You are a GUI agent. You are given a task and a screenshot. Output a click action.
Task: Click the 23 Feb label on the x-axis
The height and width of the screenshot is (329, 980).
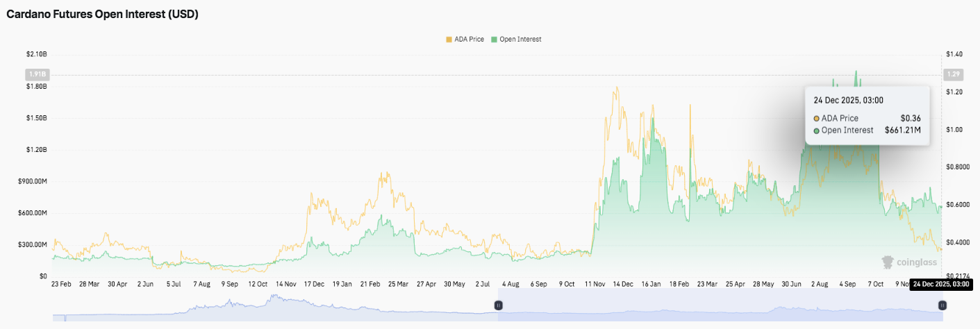coord(61,284)
